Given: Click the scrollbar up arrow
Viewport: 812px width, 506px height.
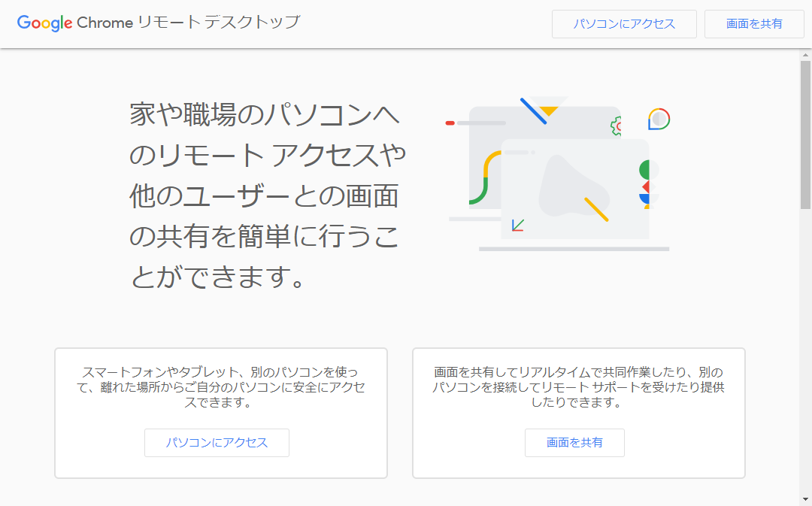Looking at the screenshot, I should coord(805,55).
